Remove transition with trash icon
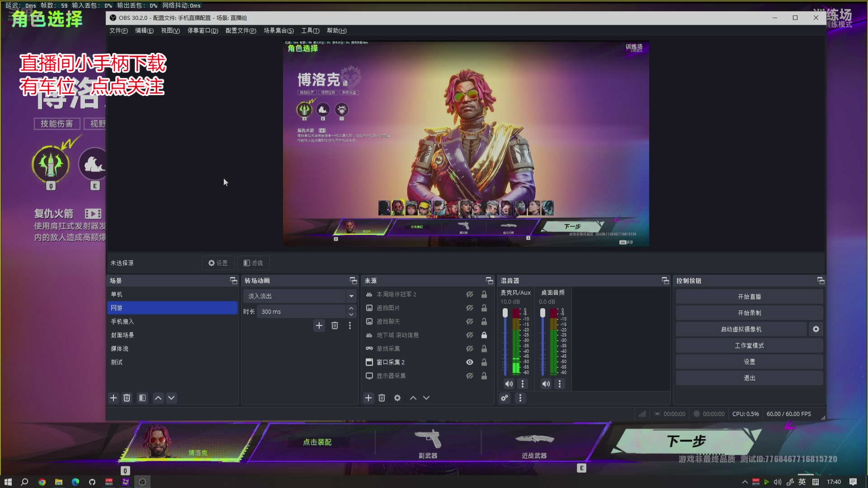Image resolution: width=868 pixels, height=488 pixels. (x=335, y=326)
